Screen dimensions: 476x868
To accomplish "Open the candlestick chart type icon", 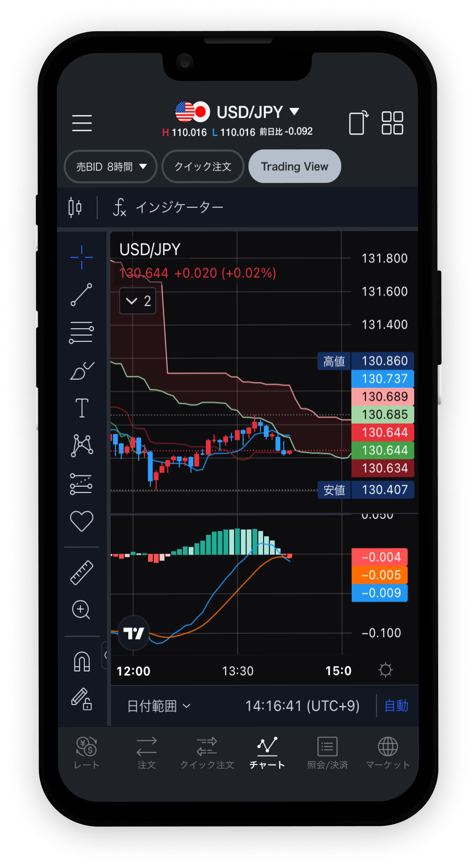I will pyautogui.click(x=75, y=207).
